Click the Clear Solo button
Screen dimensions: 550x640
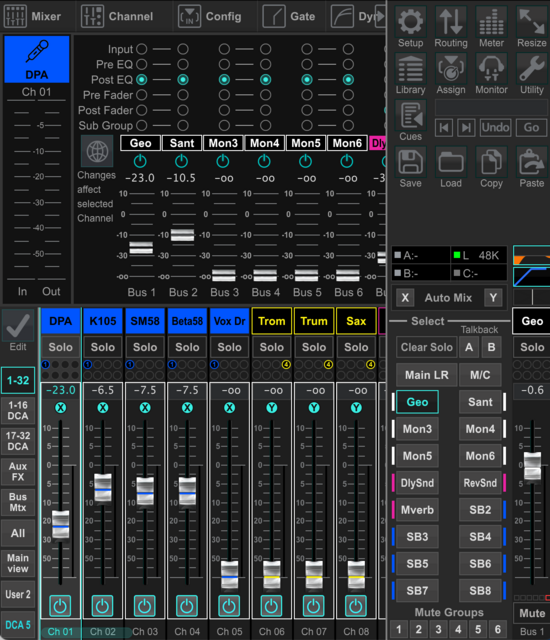(426, 347)
